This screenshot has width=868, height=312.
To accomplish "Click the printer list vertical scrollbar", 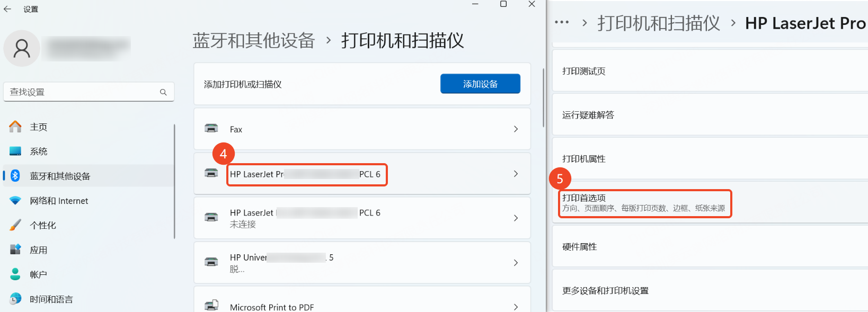I will (543, 98).
